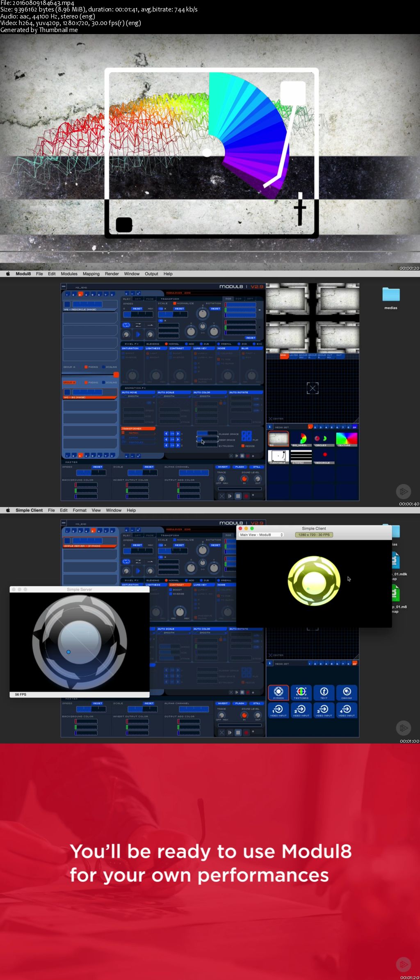Screen dimensions: 420x980
Task: Click RESET under the RGB color sliders
Action: coord(251,338)
